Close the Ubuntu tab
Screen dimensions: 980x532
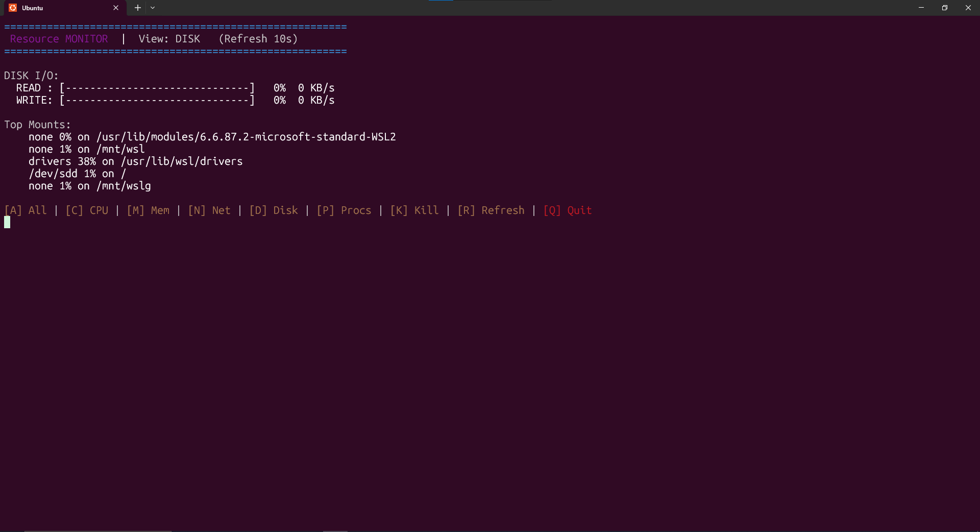click(x=116, y=8)
